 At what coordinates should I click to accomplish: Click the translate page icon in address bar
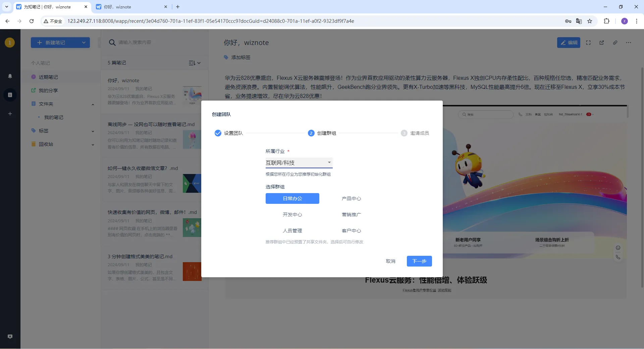point(579,21)
